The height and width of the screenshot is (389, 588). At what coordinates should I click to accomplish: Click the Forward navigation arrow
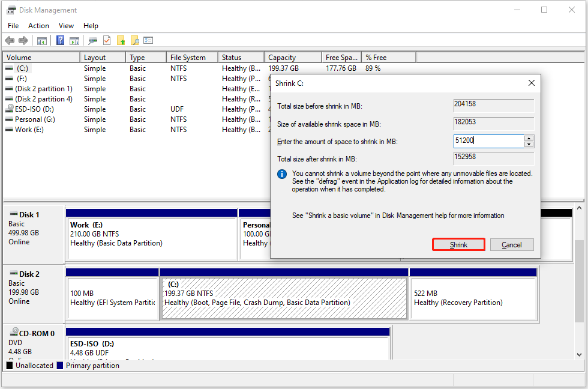[x=23, y=41]
